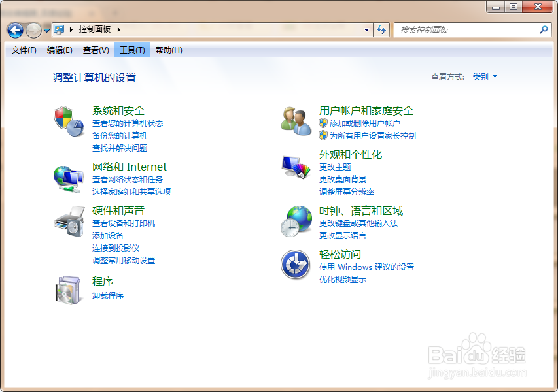The image size is (558, 392).
Task: Open the Tools menu
Action: click(x=131, y=50)
